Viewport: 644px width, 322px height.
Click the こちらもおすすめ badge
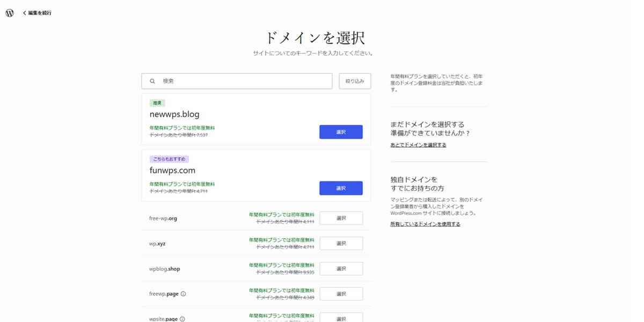(169, 159)
